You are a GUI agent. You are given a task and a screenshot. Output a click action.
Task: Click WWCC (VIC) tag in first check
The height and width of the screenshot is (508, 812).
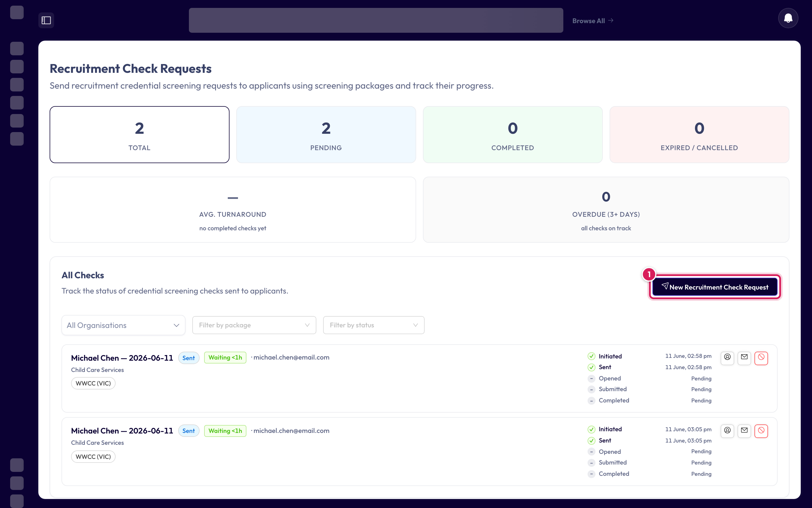(x=93, y=383)
